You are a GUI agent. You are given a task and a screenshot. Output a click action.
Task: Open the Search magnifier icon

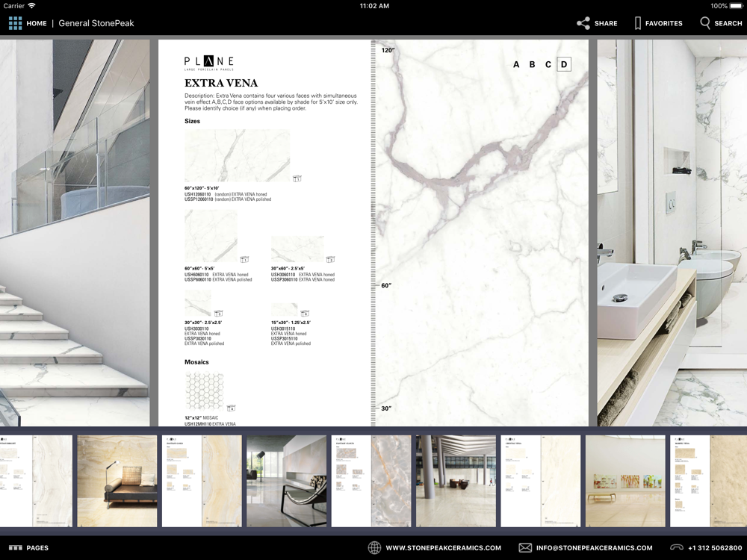pos(705,23)
